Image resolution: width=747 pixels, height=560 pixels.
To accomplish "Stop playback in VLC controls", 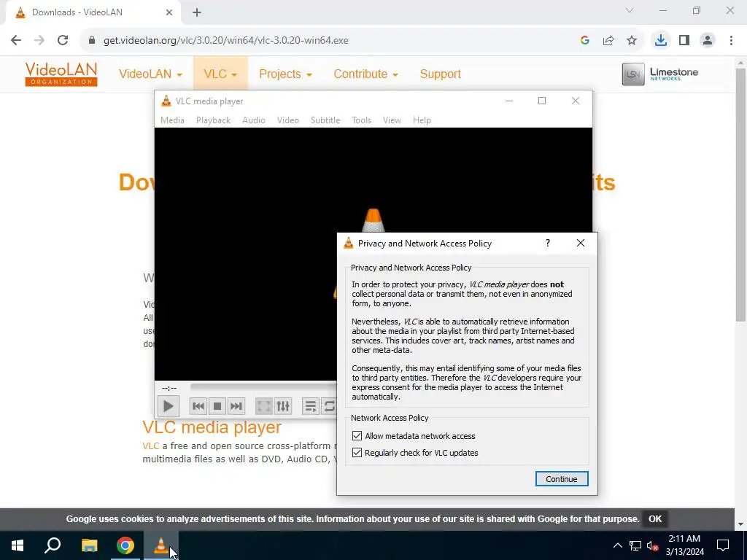I will click(217, 406).
